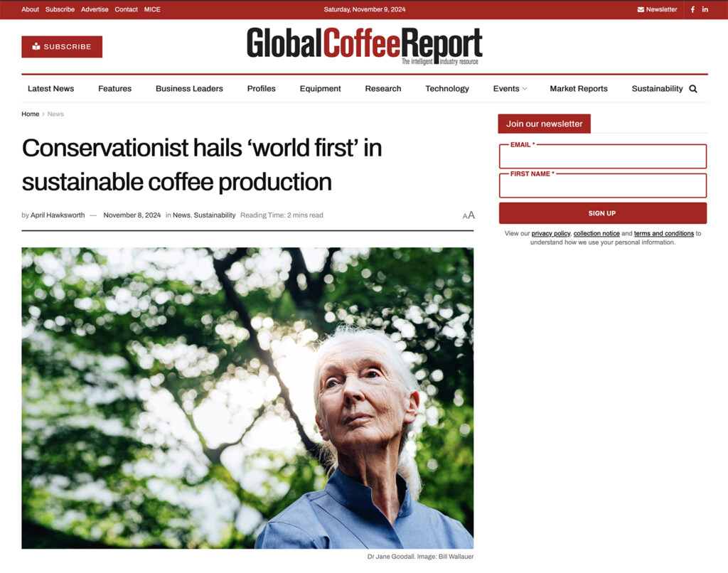This screenshot has width=728, height=573.
Task: Open the LinkedIn icon link
Action: coord(705,9)
